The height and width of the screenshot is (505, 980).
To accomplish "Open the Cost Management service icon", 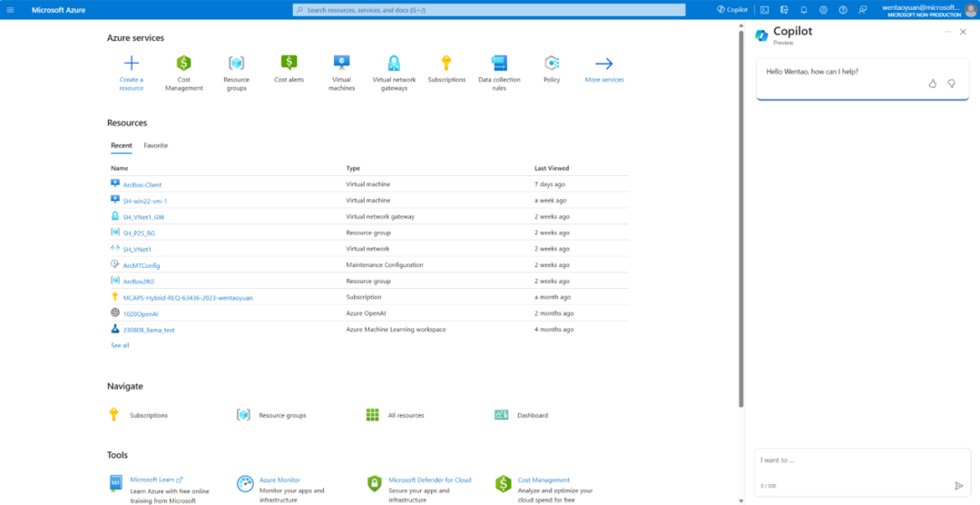I will (183, 64).
